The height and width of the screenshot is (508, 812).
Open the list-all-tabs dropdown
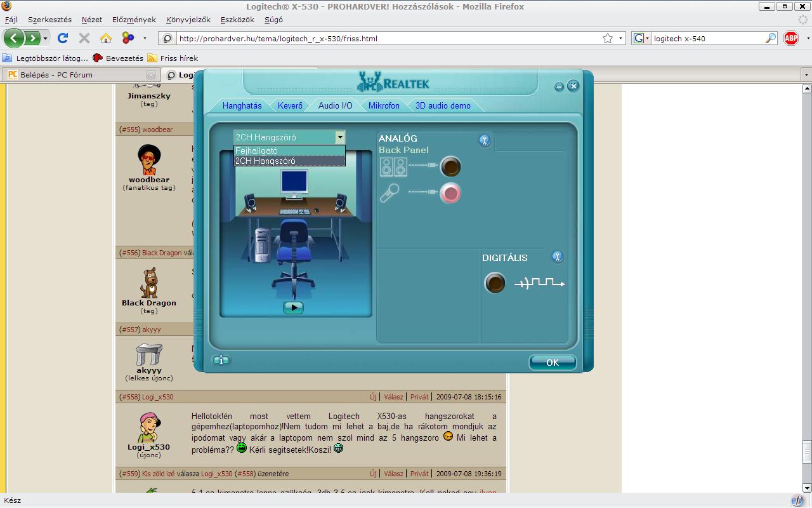tap(806, 75)
